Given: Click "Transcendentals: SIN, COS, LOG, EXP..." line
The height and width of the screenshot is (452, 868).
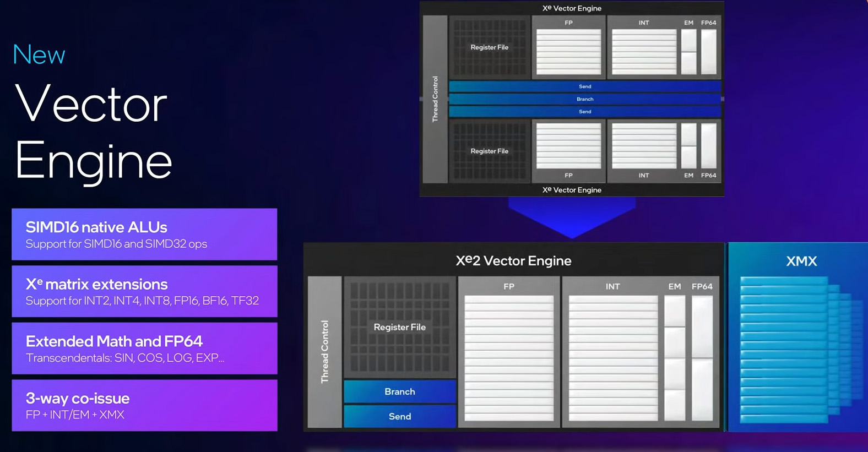Looking at the screenshot, I should click(125, 358).
